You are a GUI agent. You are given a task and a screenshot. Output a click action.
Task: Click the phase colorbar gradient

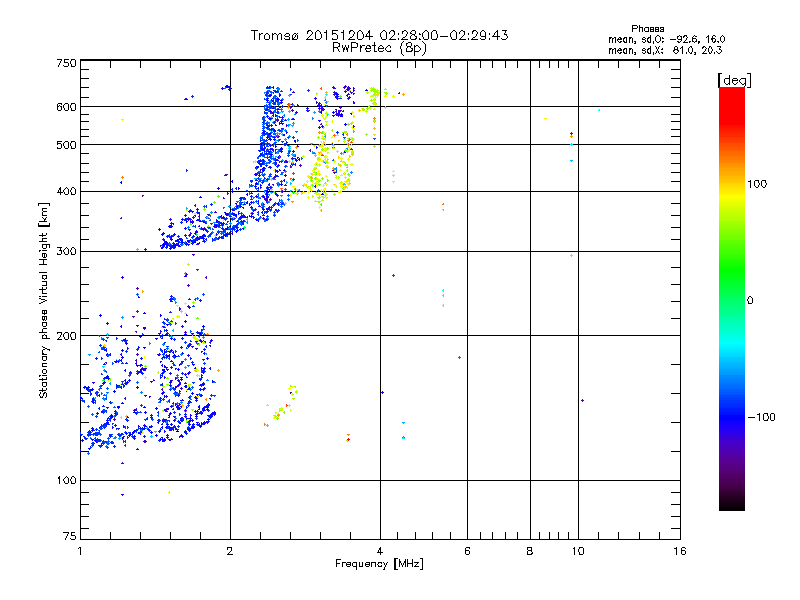(x=732, y=298)
